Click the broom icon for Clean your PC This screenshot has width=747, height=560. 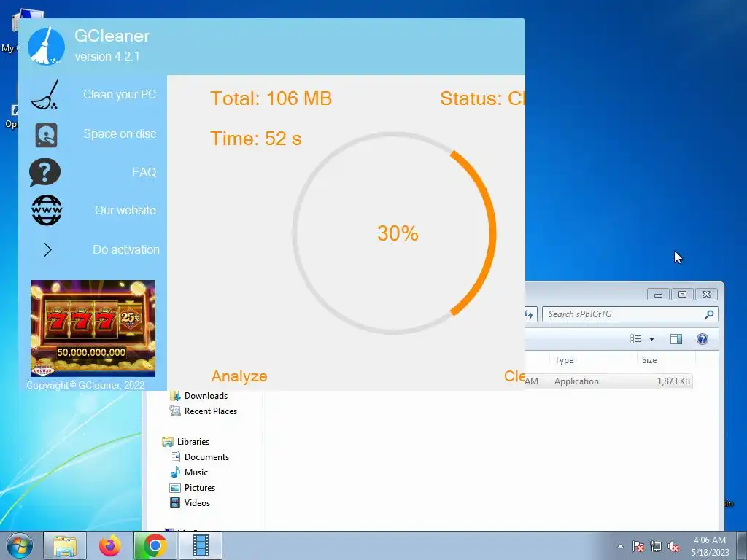point(45,95)
